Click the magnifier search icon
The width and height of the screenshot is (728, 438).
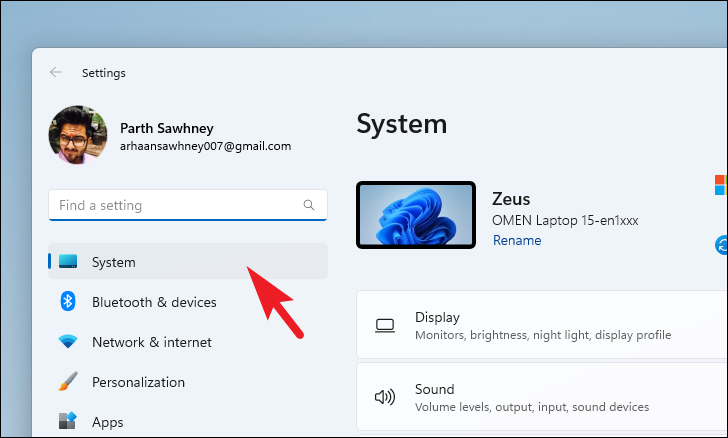pos(309,205)
